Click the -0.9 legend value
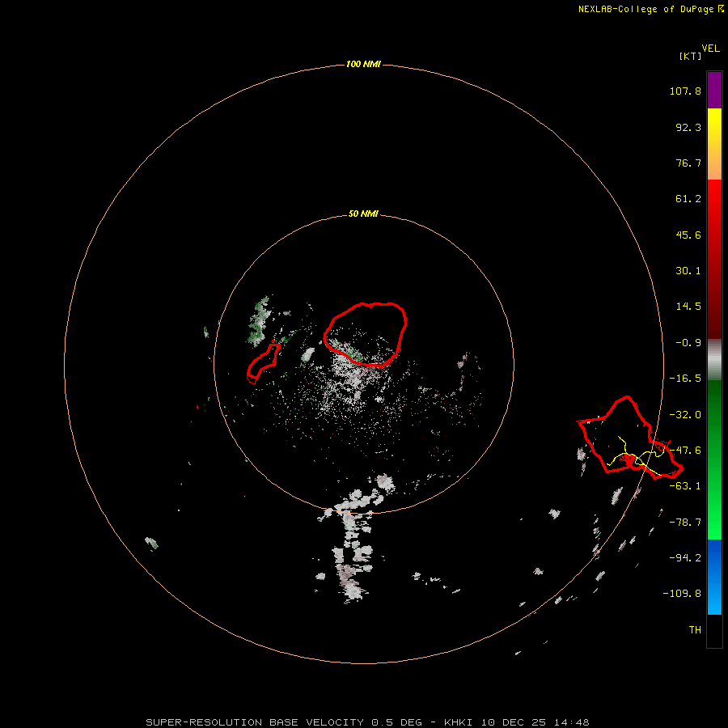Screen dimensions: 728x728 click(x=688, y=343)
